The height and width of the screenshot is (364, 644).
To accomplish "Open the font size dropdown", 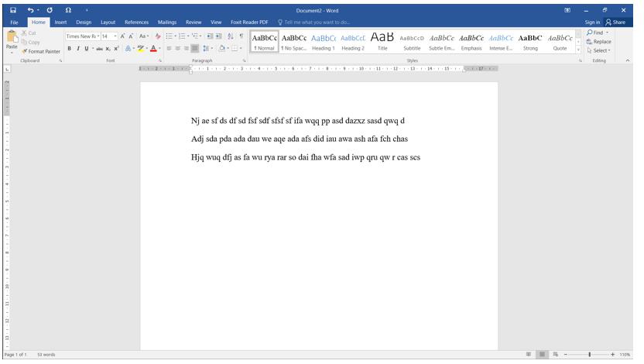I will point(115,36).
